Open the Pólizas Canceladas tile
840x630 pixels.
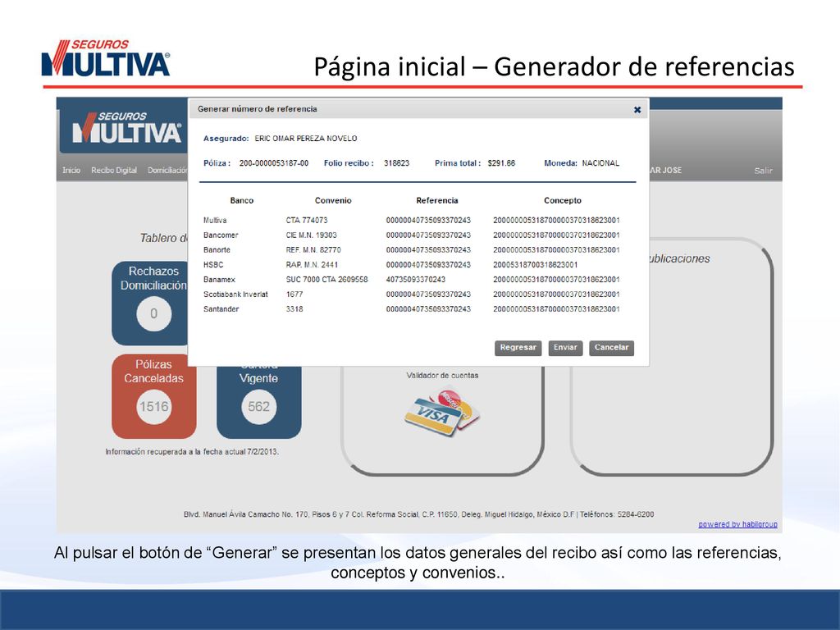[153, 396]
